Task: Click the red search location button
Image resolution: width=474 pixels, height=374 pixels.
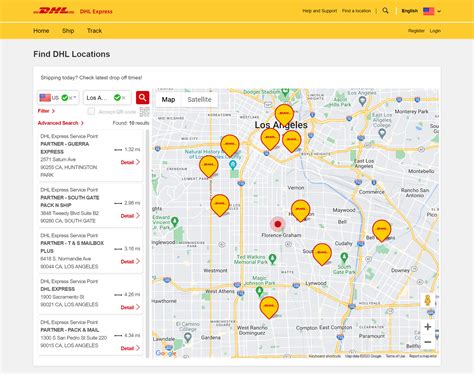Action: pos(142,97)
